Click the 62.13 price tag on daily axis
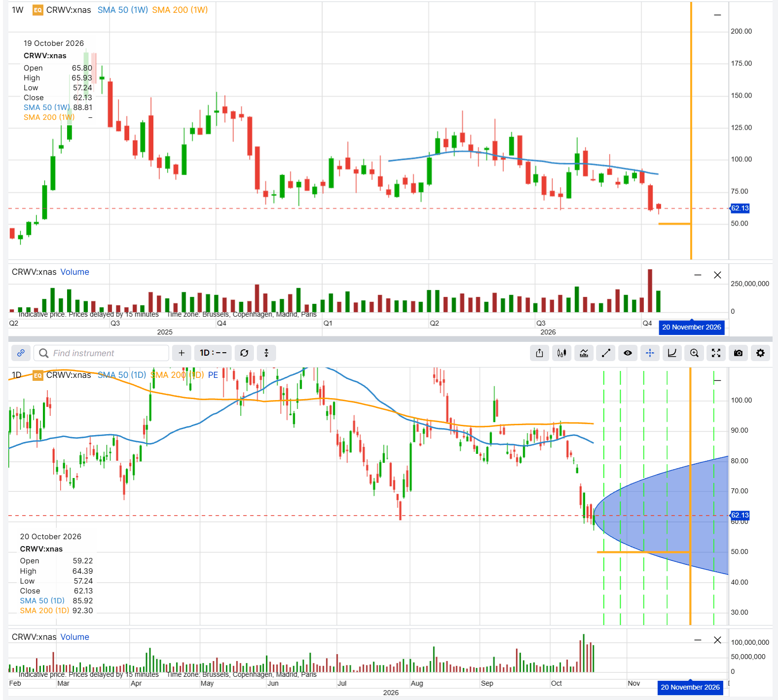Viewport: 778px width, 700px height. (x=740, y=515)
